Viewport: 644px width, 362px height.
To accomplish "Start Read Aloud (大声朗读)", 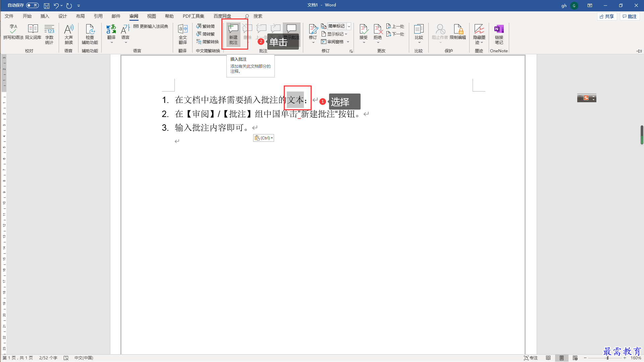I will 69,34.
